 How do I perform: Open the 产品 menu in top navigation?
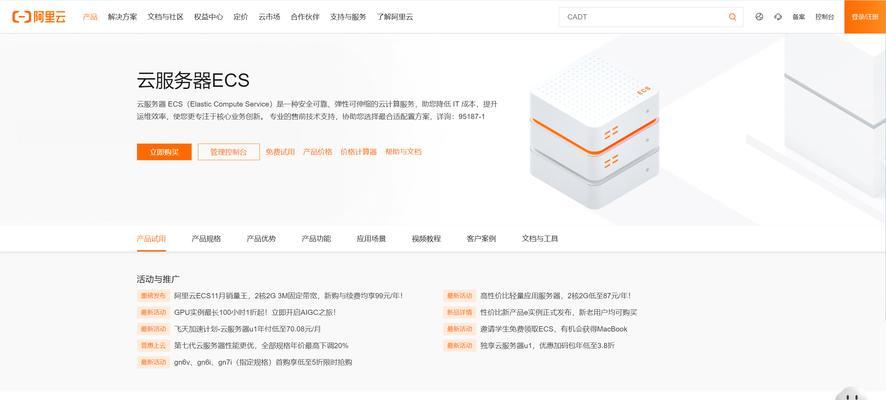(90, 17)
